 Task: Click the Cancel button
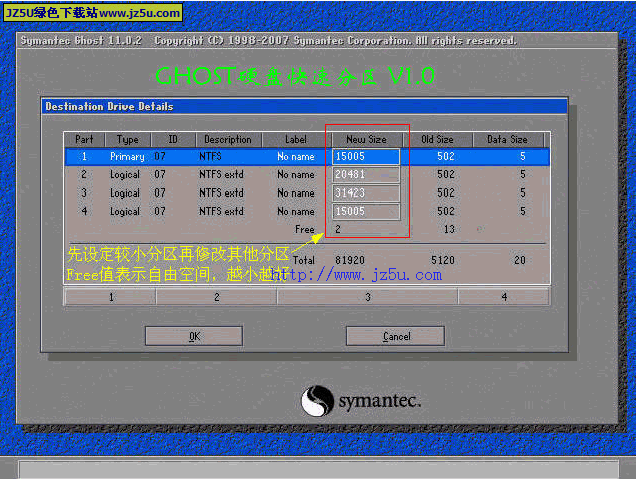coord(395,336)
